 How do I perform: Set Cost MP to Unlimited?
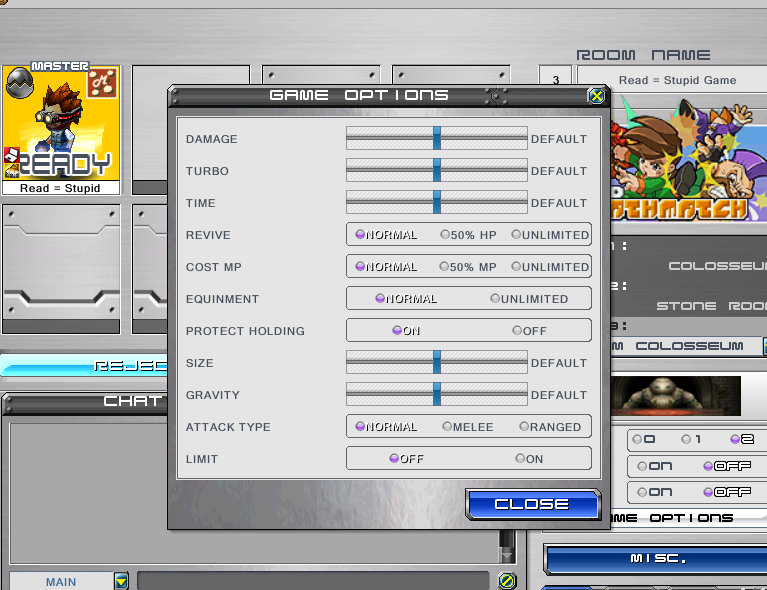click(516, 267)
